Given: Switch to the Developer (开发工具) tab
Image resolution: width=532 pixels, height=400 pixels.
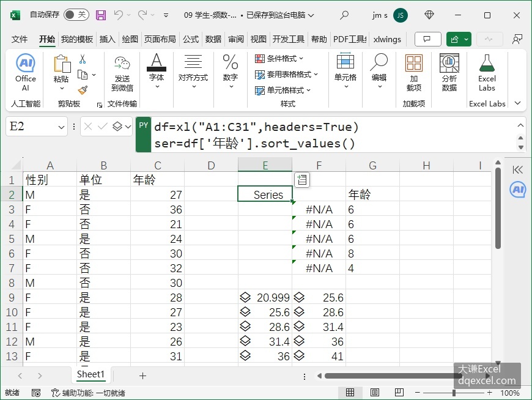Looking at the screenshot, I should 289,39.
